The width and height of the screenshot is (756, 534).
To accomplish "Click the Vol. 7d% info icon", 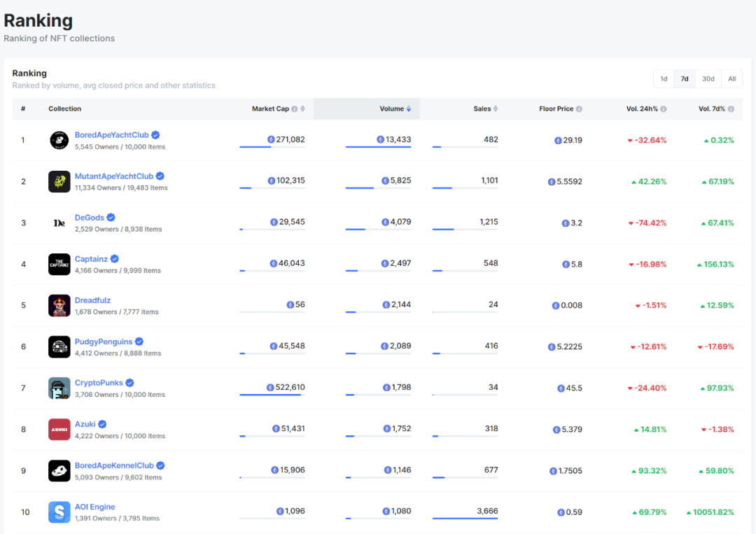I will pos(731,109).
